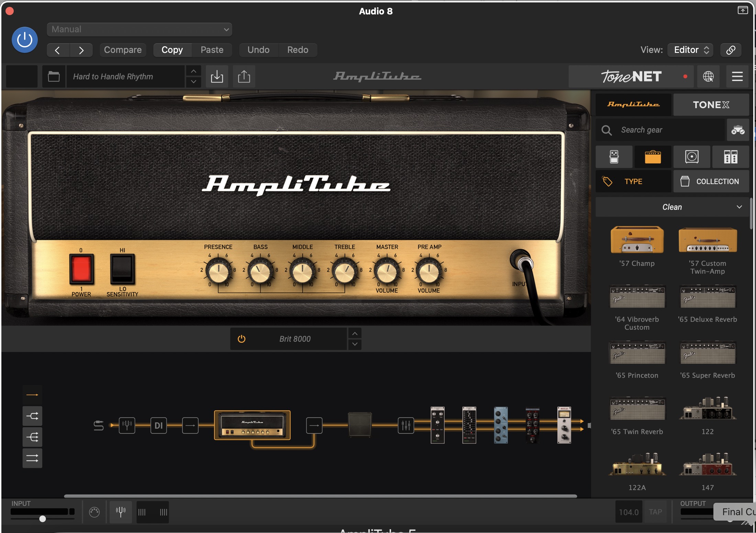The width and height of the screenshot is (756, 533).
Task: Step preset up with the arrow
Action: pos(193,71)
